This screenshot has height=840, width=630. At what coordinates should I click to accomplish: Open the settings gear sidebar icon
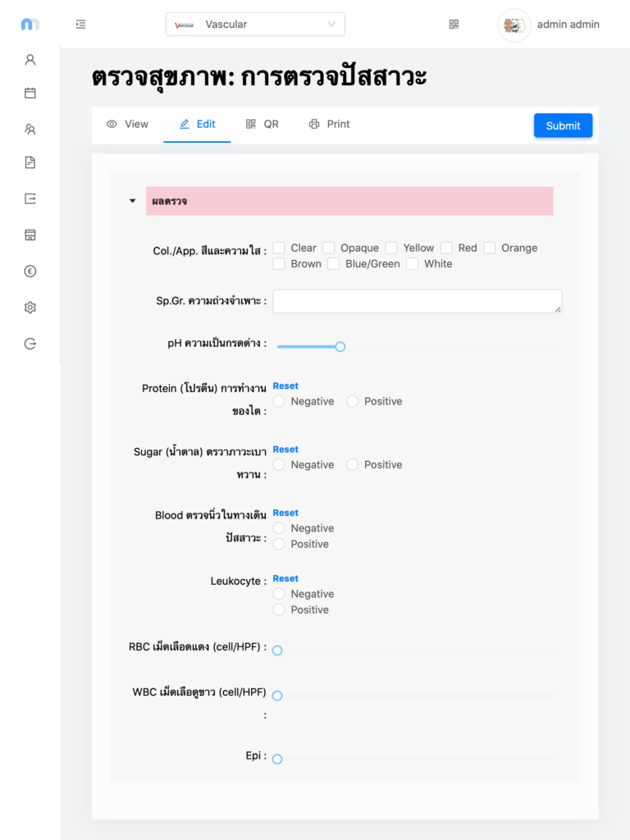coord(30,308)
